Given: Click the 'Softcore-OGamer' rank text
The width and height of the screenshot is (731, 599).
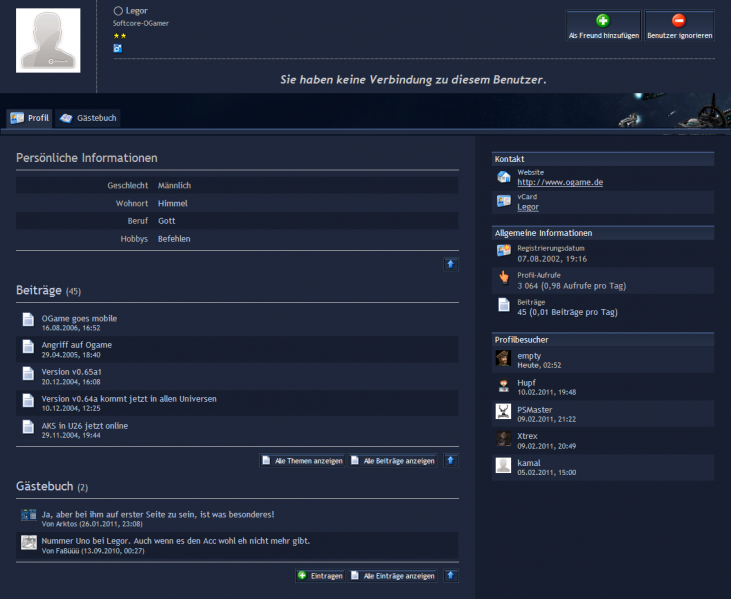Looking at the screenshot, I should tap(140, 23).
